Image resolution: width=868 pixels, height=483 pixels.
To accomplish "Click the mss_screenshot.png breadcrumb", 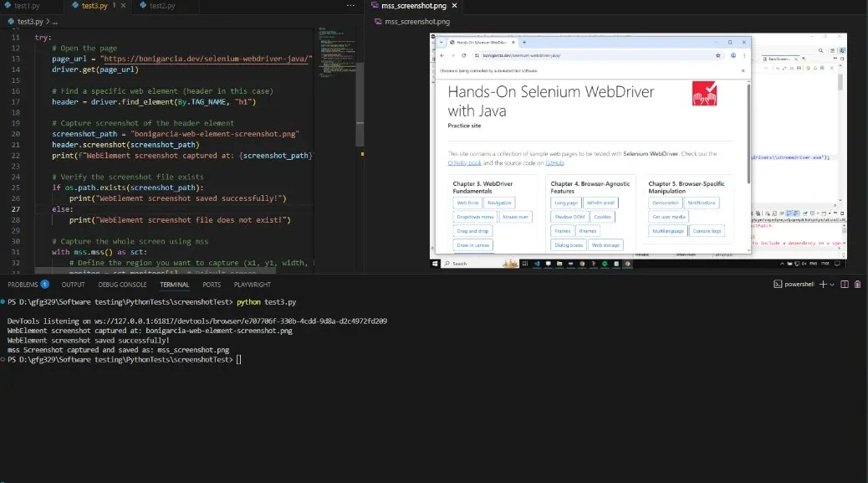I will click(416, 22).
